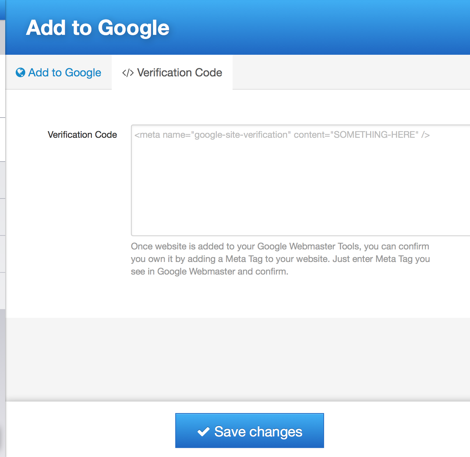This screenshot has height=457, width=470.
Task: Focus the Verification Code text area
Action: [300, 180]
